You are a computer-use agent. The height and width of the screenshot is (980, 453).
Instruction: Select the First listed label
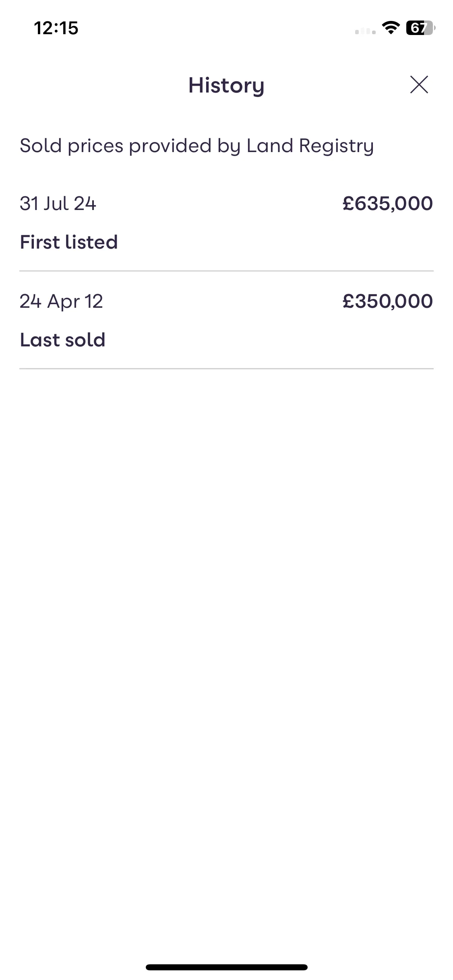(69, 242)
